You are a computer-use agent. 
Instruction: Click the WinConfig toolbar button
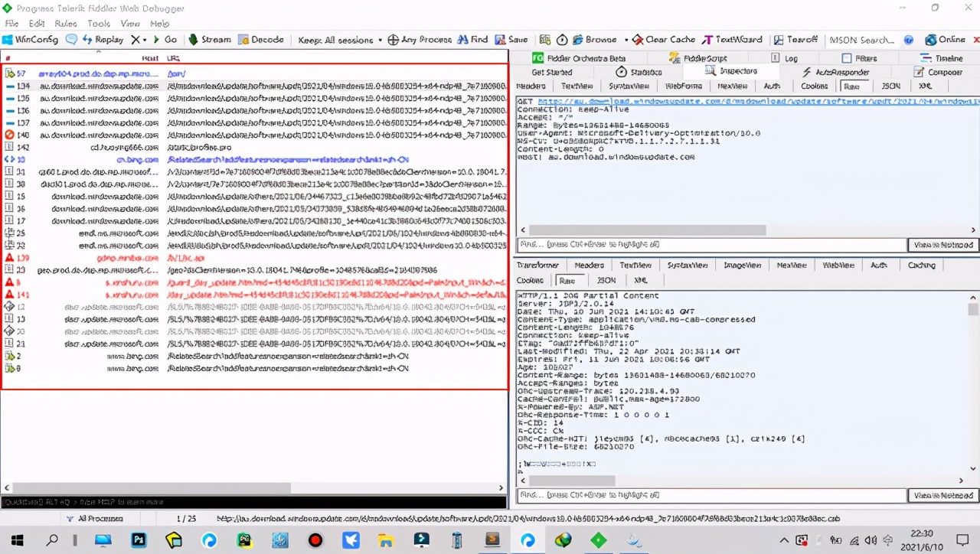[31, 40]
